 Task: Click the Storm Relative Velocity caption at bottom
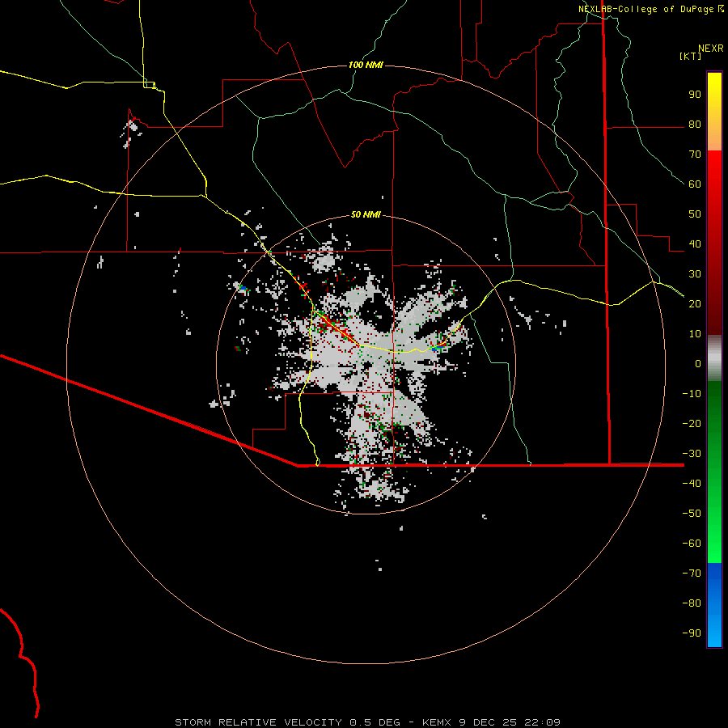367,722
